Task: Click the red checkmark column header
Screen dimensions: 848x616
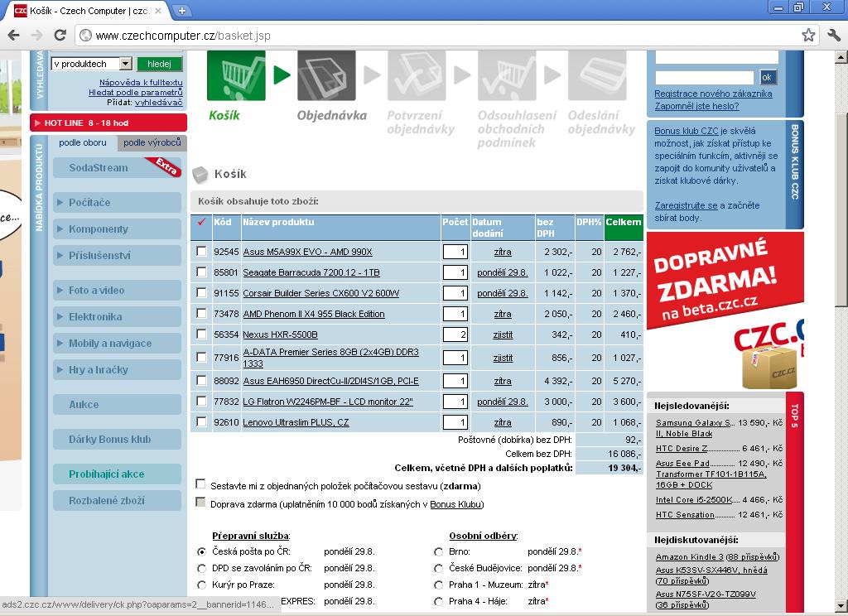Action: point(201,222)
